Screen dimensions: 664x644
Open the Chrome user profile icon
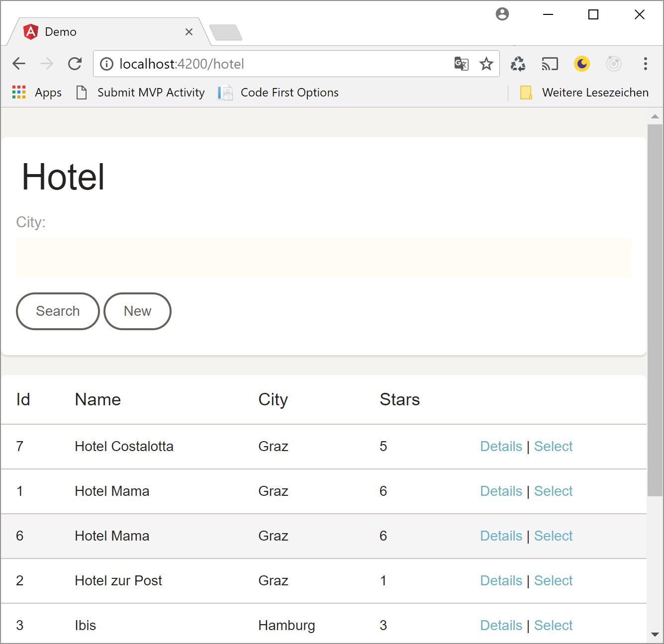502,14
